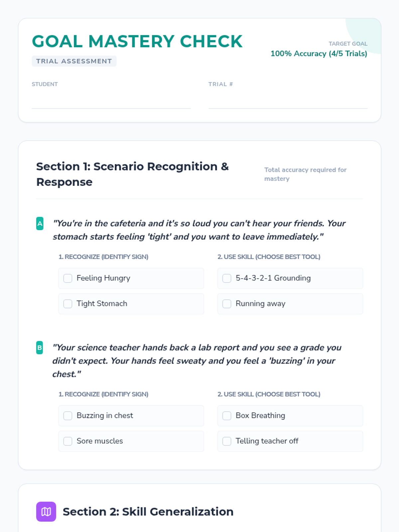This screenshot has width=399, height=532.
Task: Tick the Running away option
Action: click(x=227, y=304)
